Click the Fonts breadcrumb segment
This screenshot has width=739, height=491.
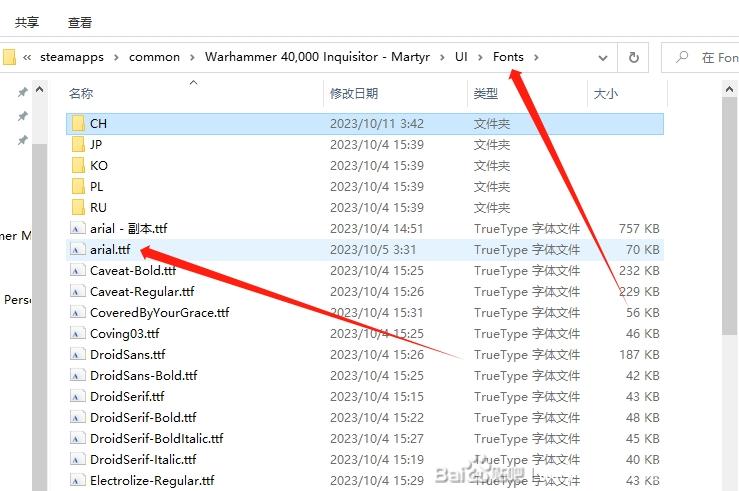click(x=508, y=57)
